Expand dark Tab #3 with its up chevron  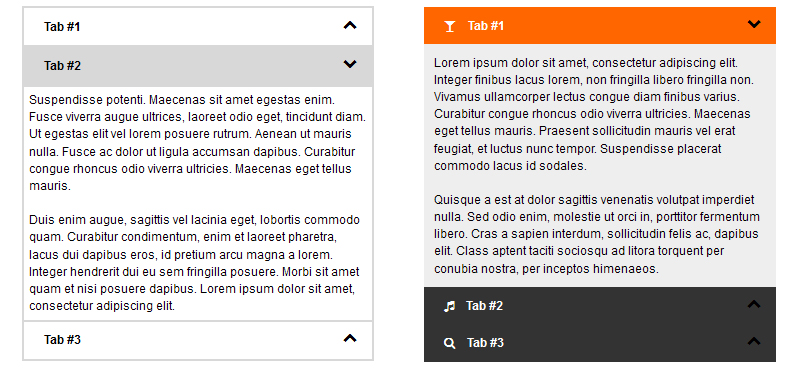coord(754,341)
